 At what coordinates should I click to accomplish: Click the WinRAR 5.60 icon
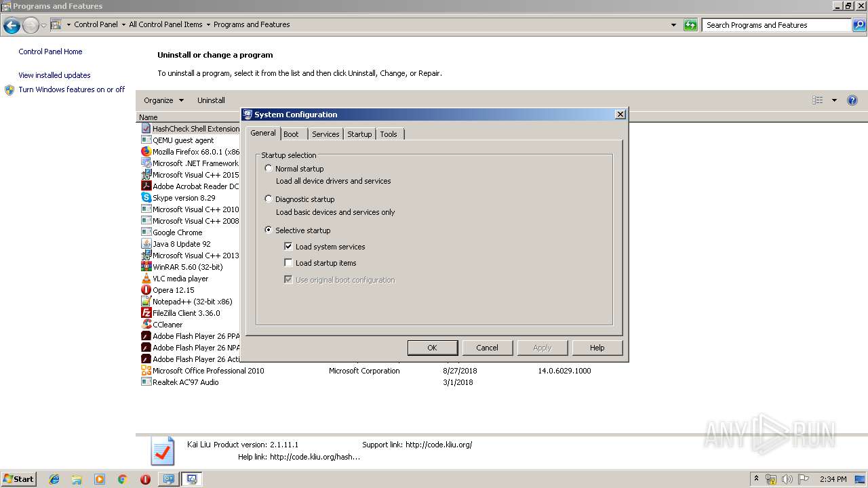point(146,267)
